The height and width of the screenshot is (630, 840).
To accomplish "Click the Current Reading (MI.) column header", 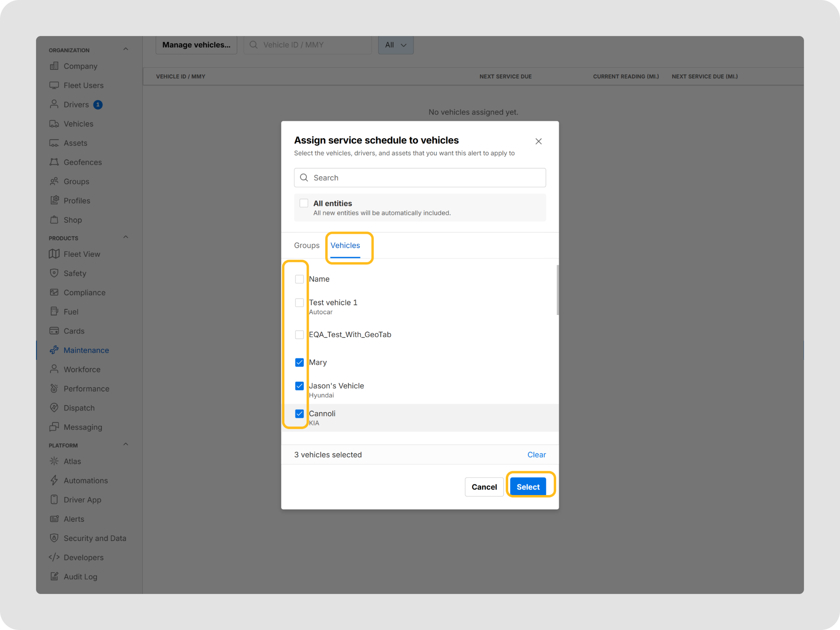I will [626, 76].
